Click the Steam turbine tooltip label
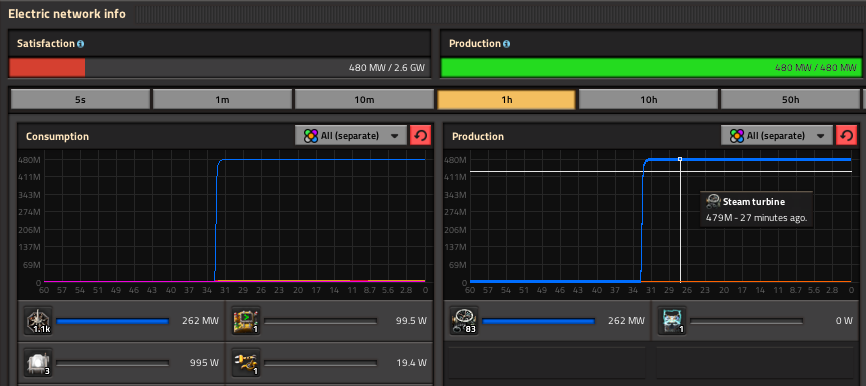 [x=754, y=202]
